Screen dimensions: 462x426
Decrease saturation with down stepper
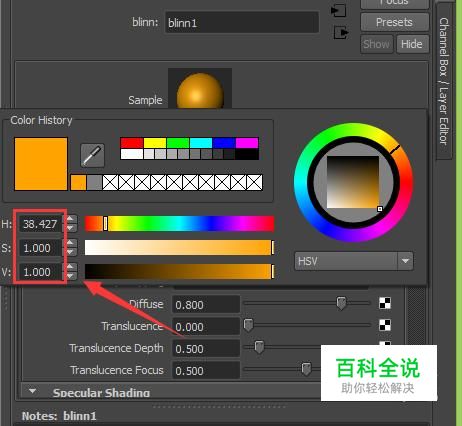(70, 252)
